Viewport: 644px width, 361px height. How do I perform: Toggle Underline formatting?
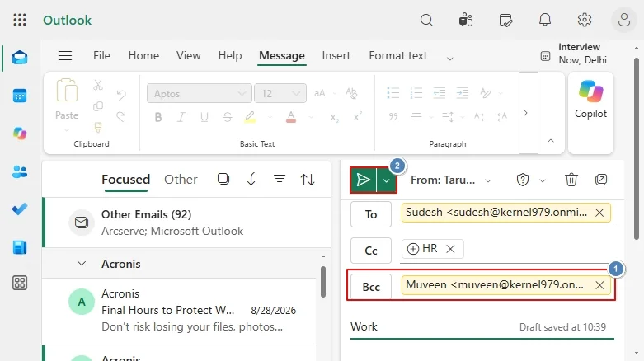tap(204, 118)
